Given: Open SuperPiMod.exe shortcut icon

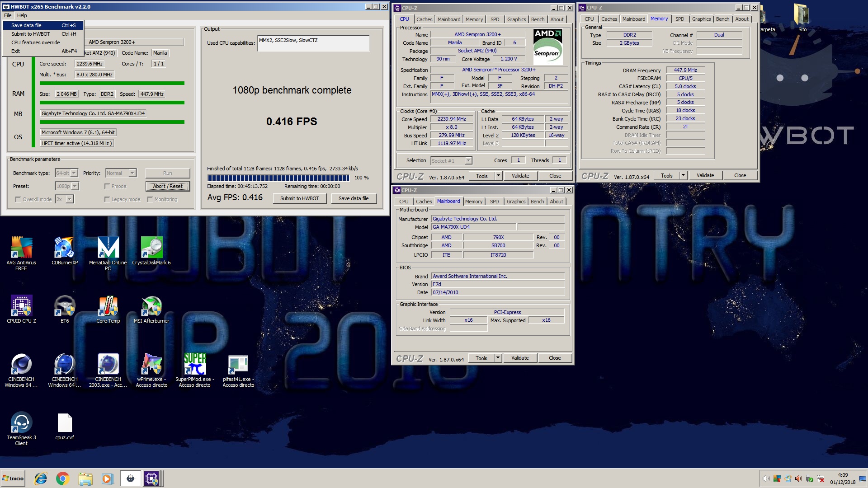Looking at the screenshot, I should (195, 370).
